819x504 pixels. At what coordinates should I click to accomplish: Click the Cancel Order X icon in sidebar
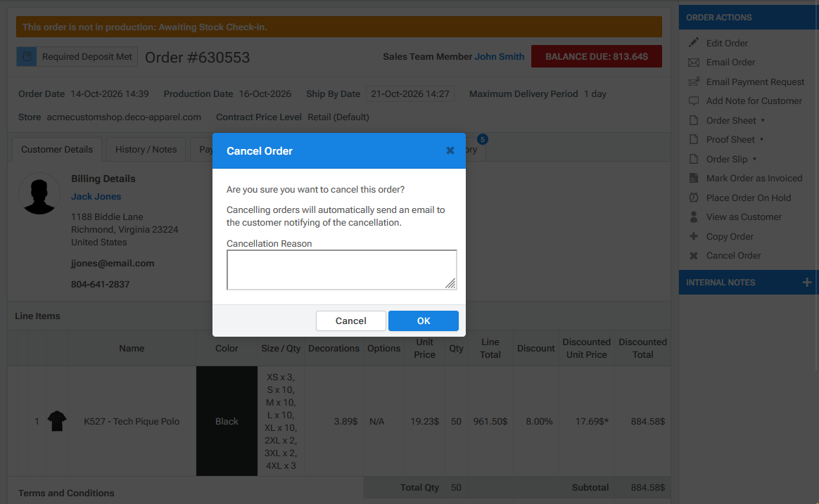coord(694,256)
